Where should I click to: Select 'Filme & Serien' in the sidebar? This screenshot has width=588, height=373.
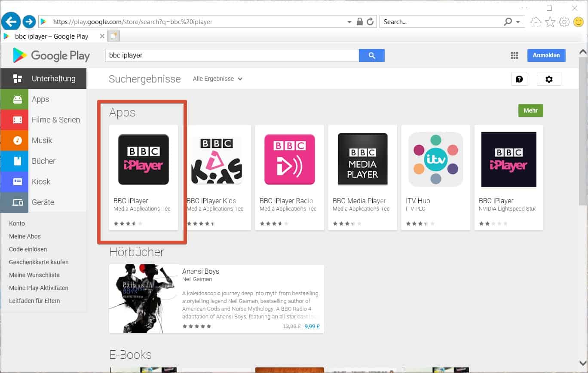coord(43,120)
